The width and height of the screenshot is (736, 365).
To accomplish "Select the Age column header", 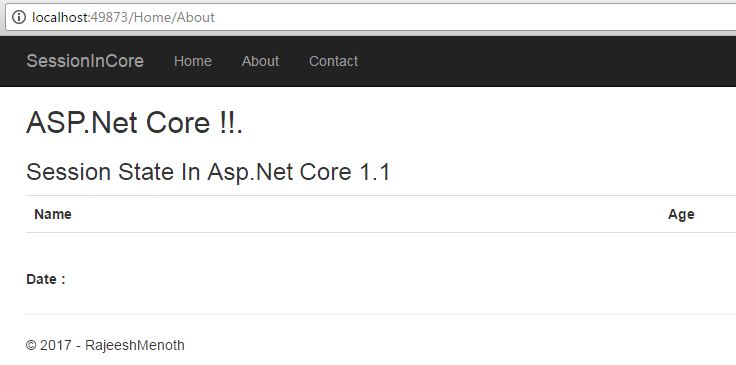I will [x=681, y=214].
